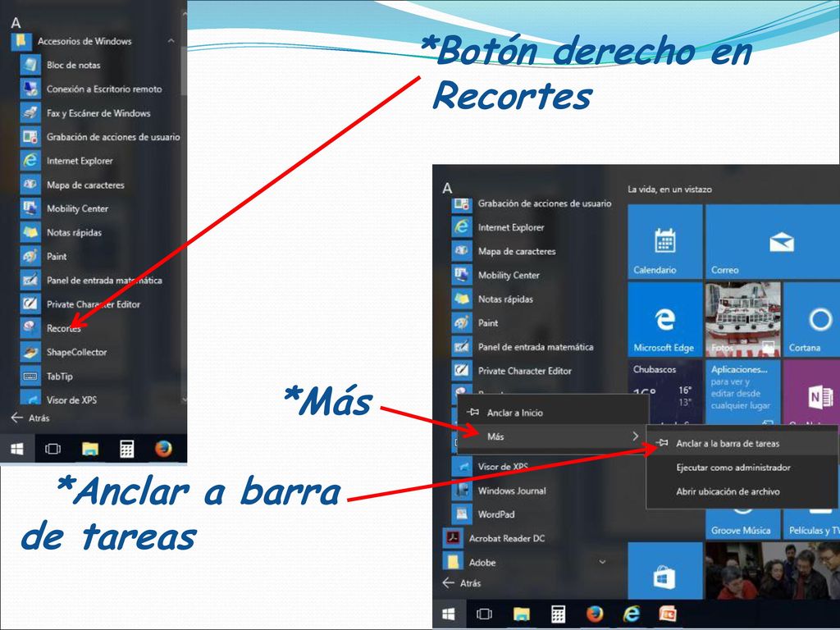Launch Calculator from left taskbar
This screenshot has width=840, height=630.
tap(127, 449)
